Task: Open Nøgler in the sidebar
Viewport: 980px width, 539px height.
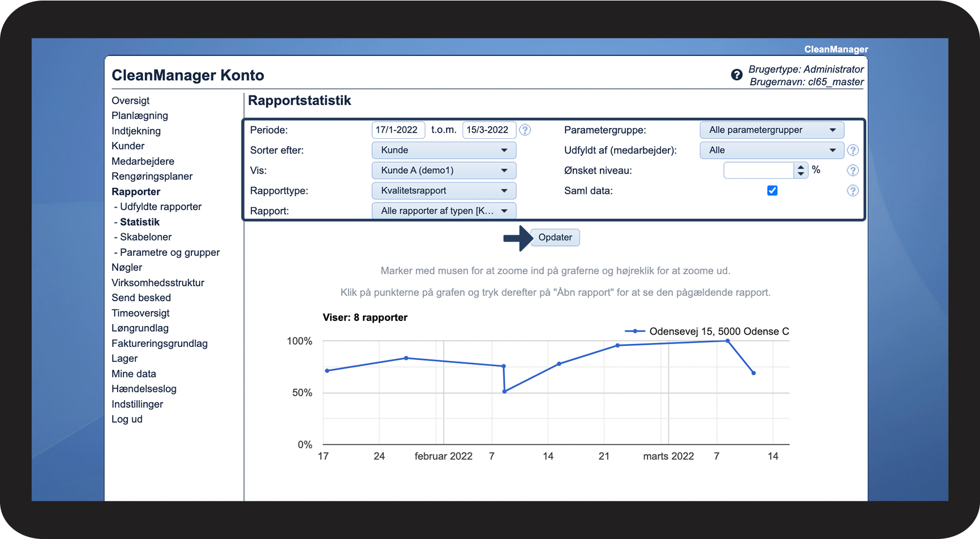Action: pyautogui.click(x=127, y=268)
